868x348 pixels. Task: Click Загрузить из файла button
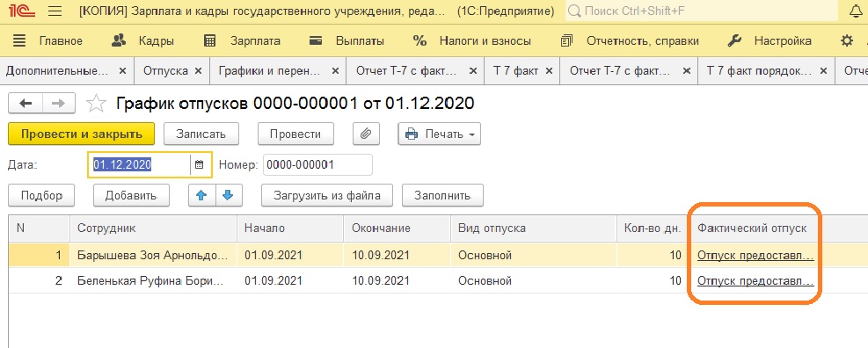point(326,195)
